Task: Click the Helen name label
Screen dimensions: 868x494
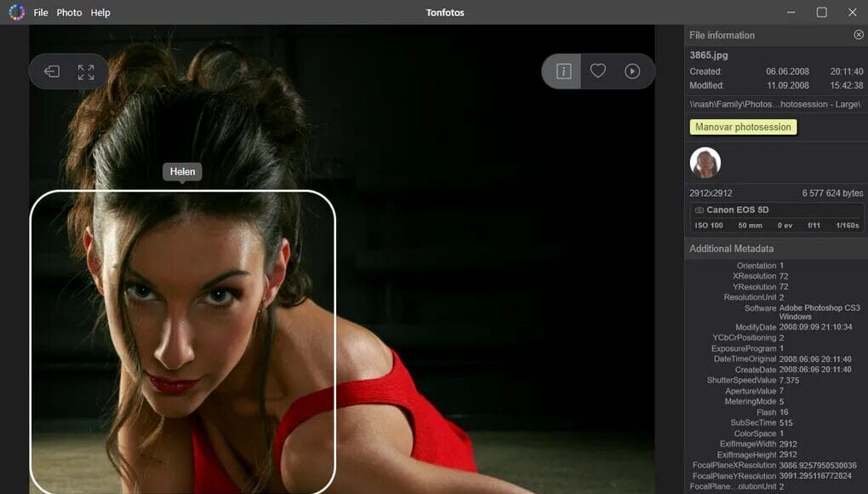Action: pyautogui.click(x=182, y=172)
